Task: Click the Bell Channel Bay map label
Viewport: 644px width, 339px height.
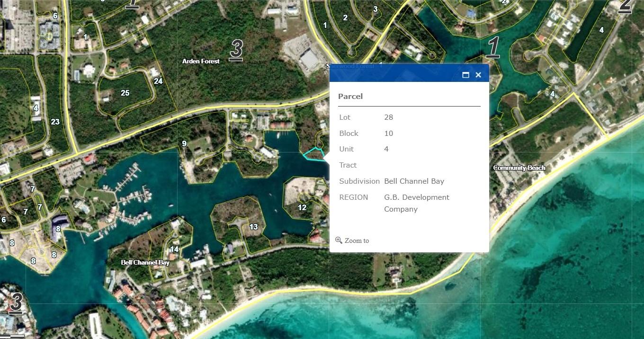Action: 145,262
